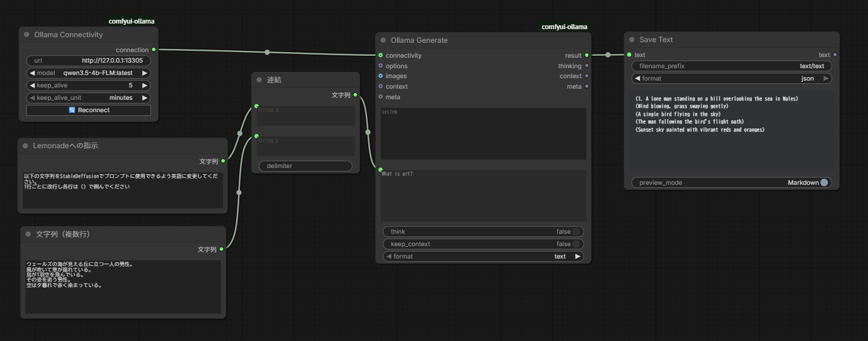Edit the url field in Ollama Connectivity
Screen dimensions: 868x341
[89, 60]
